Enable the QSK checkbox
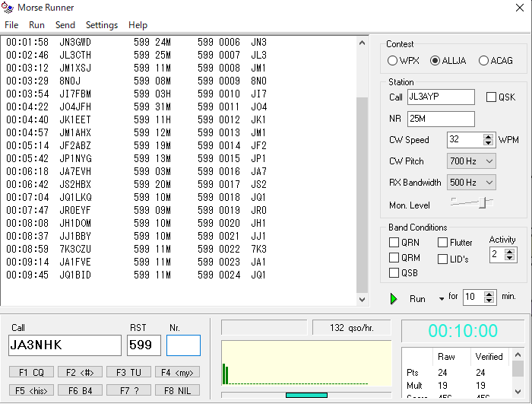The width and height of the screenshot is (532, 404). coord(491,97)
